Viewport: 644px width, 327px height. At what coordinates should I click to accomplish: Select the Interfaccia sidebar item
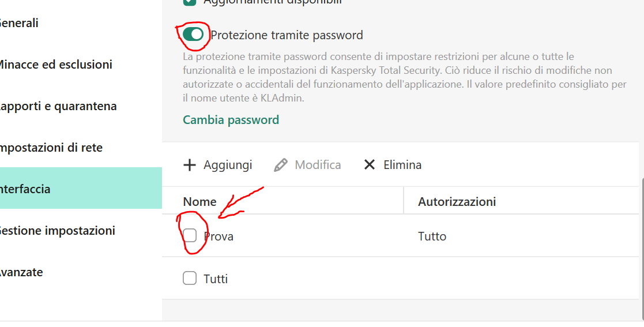(26, 189)
